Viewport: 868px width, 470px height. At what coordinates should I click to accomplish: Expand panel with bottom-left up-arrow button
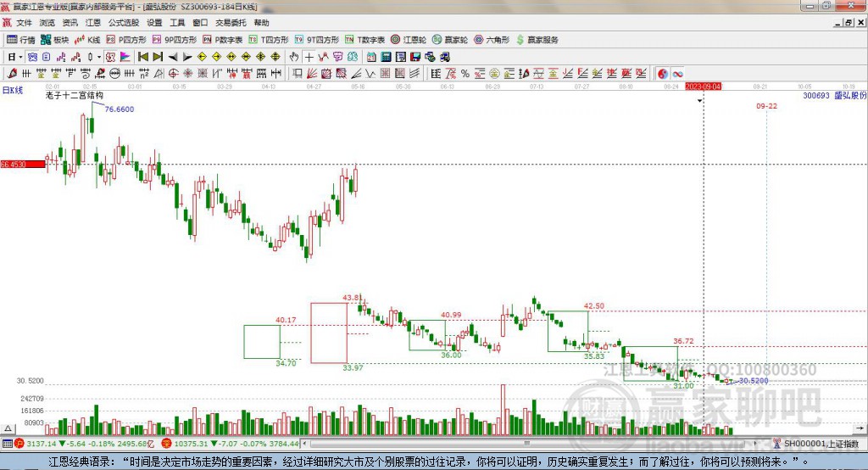(x=8, y=428)
